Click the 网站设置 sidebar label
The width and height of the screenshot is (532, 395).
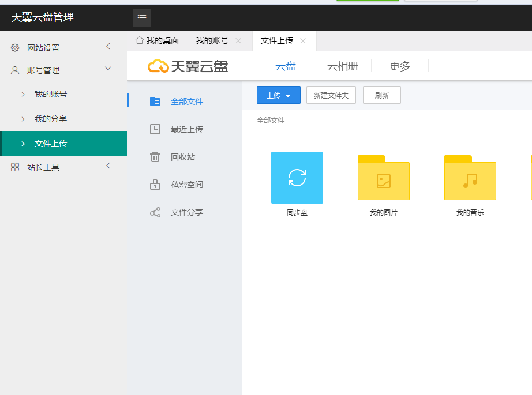pyautogui.click(x=43, y=48)
